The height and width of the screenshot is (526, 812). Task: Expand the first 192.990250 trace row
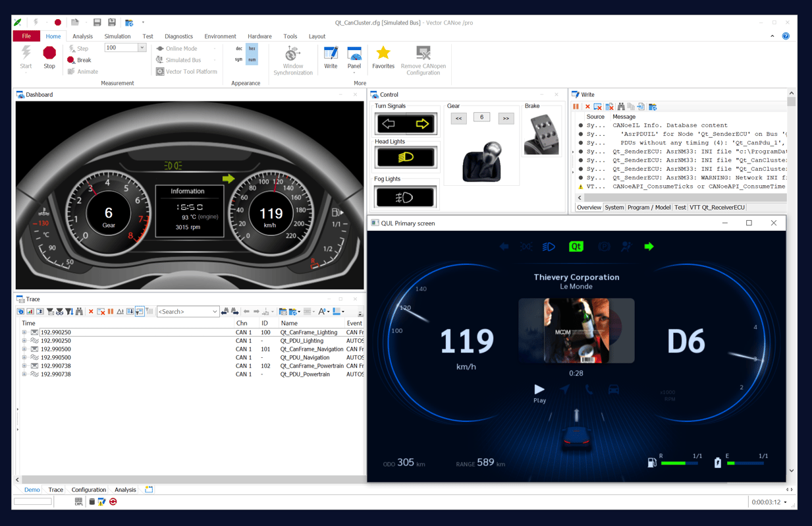pyautogui.click(x=22, y=332)
